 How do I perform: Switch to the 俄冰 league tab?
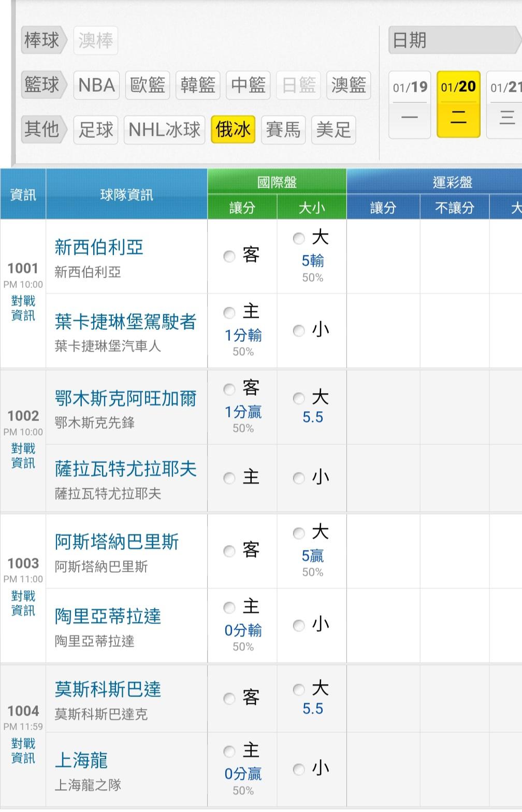233,129
